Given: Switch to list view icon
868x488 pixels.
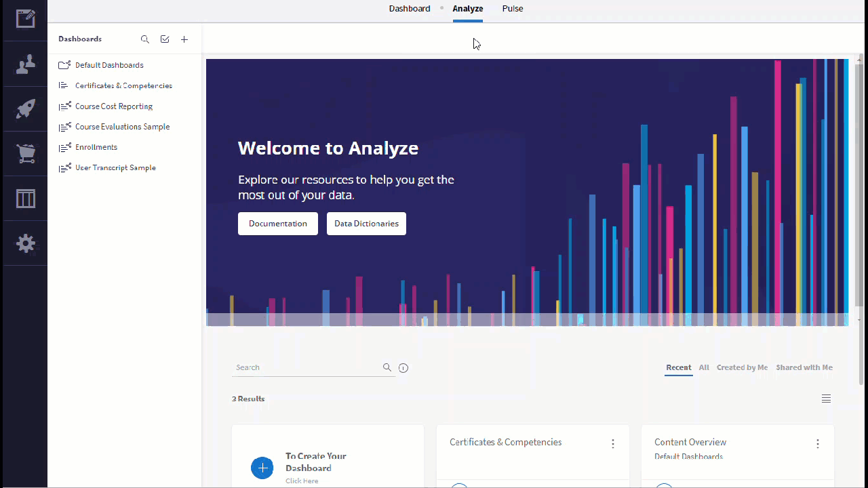Looking at the screenshot, I should [826, 399].
